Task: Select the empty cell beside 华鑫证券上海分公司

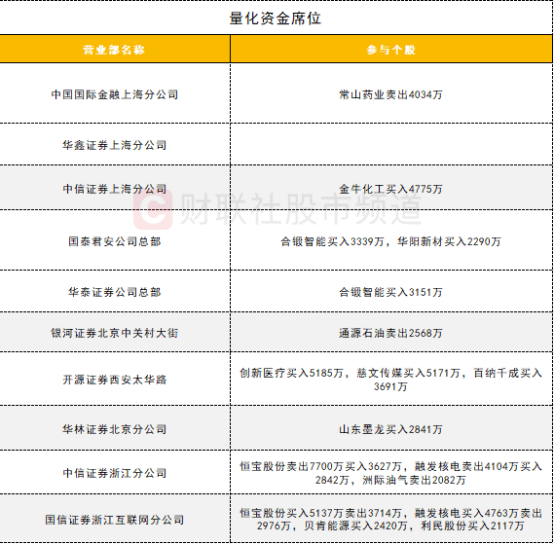Action: pos(391,144)
